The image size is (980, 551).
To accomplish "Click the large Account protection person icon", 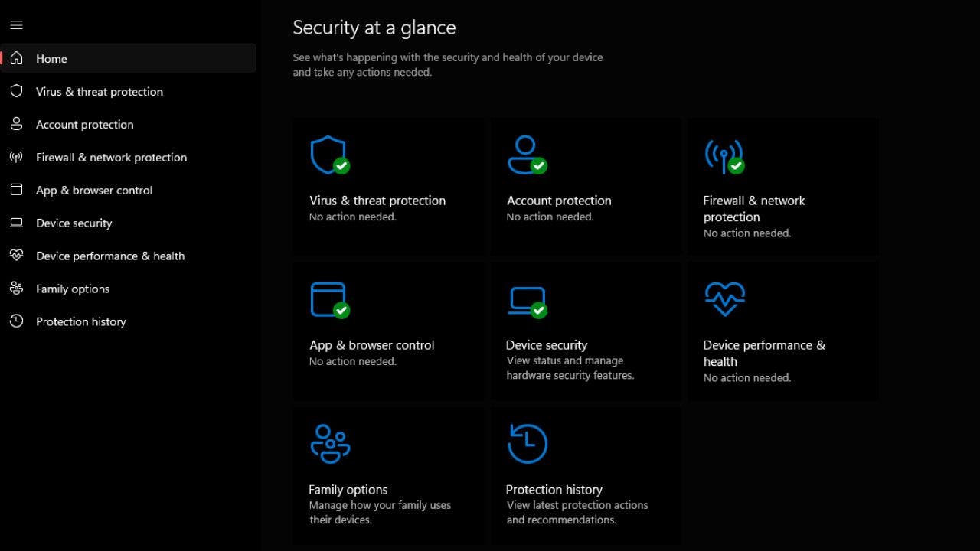I will [x=527, y=155].
